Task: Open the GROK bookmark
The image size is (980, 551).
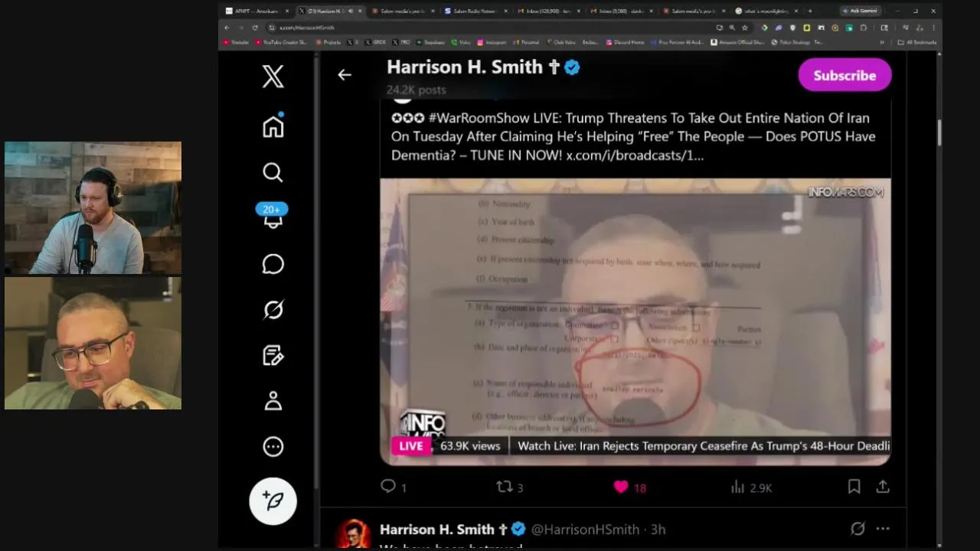Action: (x=376, y=42)
